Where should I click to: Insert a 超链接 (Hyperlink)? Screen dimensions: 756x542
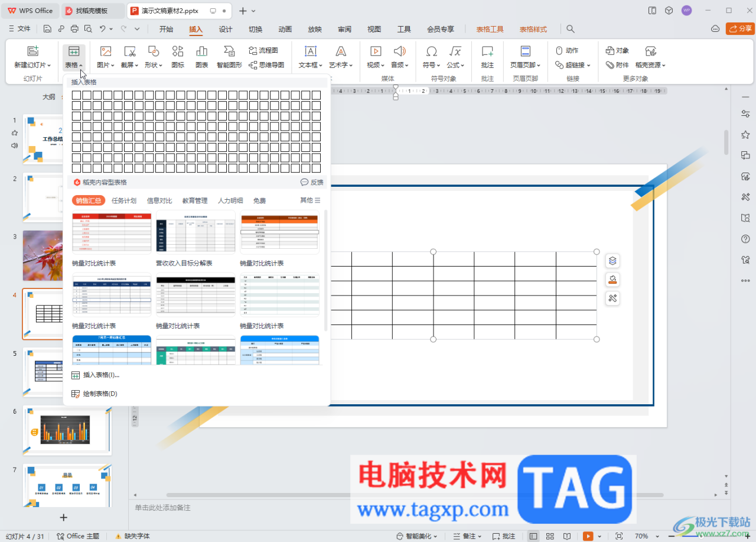[x=572, y=65]
